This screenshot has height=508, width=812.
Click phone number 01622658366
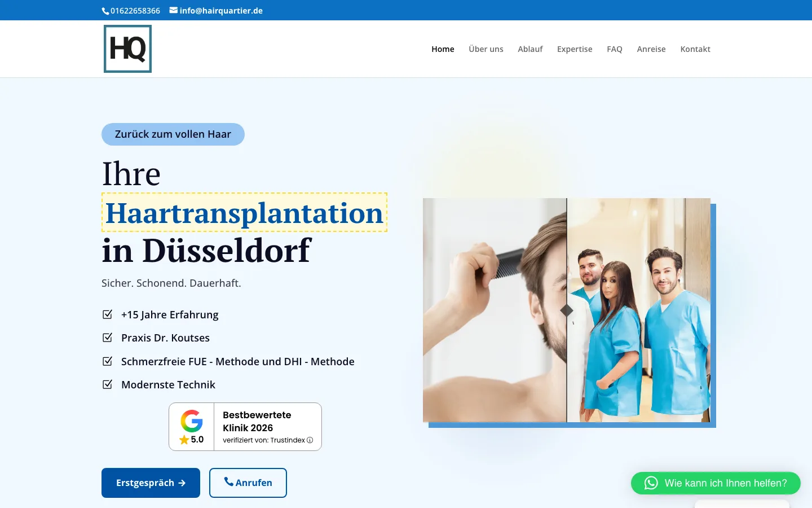point(135,11)
